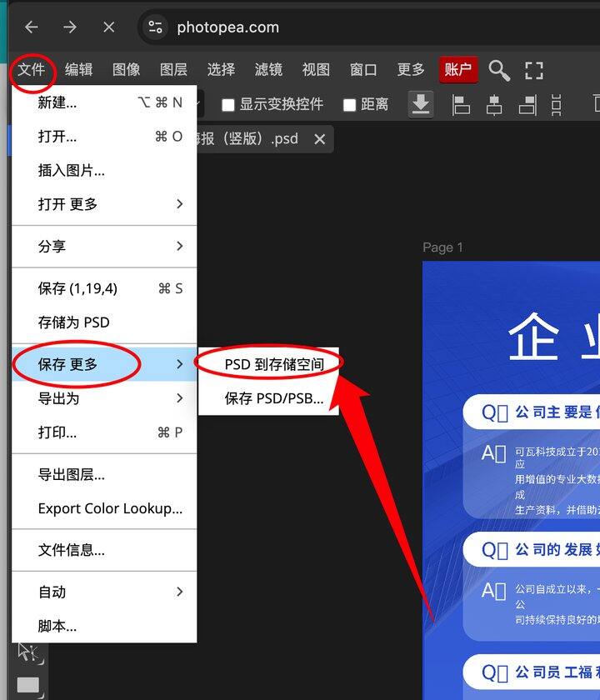Click the align right edges icon
Image resolution: width=600 pixels, height=700 pixels.
[527, 104]
